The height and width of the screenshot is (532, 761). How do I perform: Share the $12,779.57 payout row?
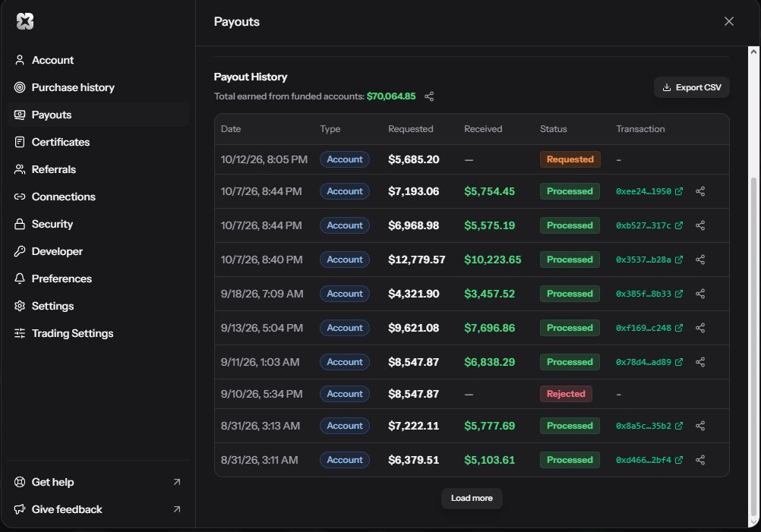click(700, 260)
